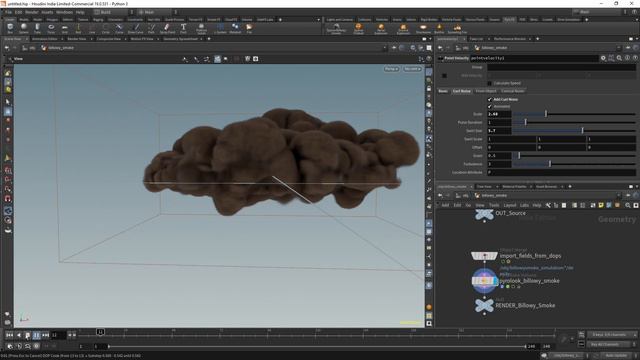Viewport: 640px width, 360px height.
Task: Open the Persp camera dropdown in viewport
Action: pos(391,69)
